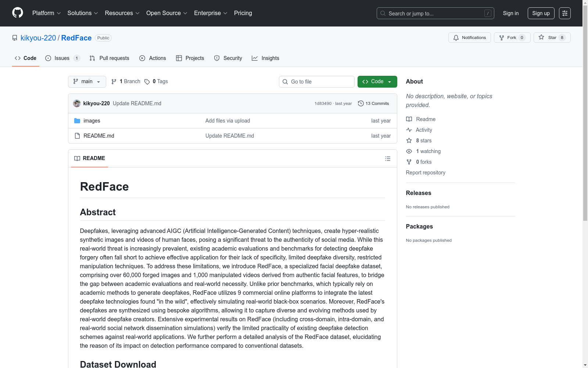This screenshot has width=588, height=368.
Task: Click the Fork icon
Action: point(502,38)
